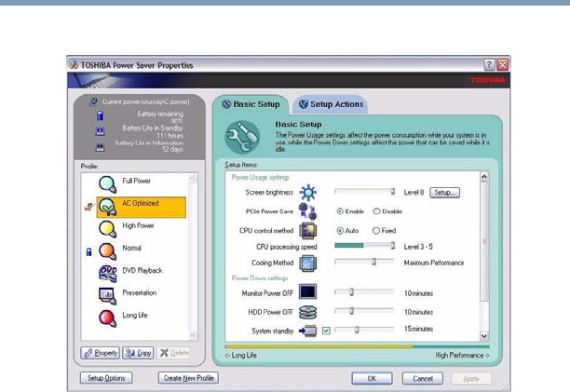
Task: Confirm with the OK button
Action: 372,379
